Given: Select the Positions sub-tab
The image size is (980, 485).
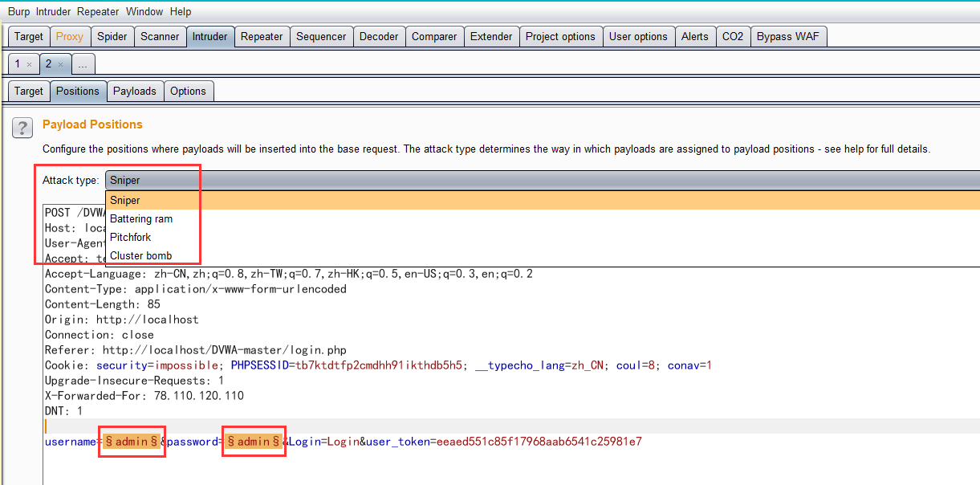Looking at the screenshot, I should [78, 91].
